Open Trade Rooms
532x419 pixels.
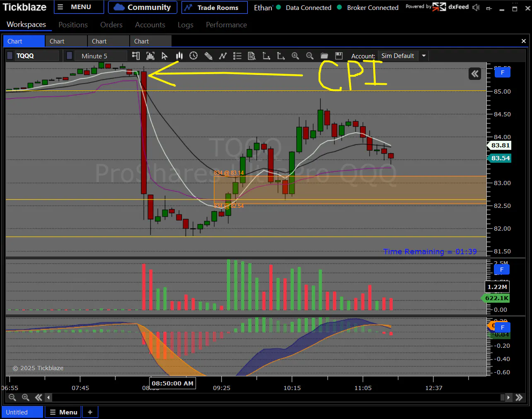[214, 7]
